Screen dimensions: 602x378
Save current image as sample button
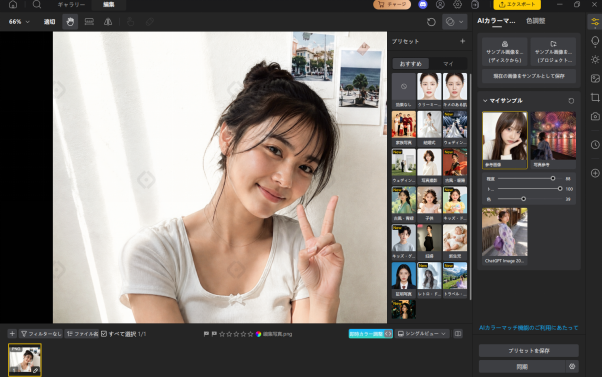click(x=529, y=76)
